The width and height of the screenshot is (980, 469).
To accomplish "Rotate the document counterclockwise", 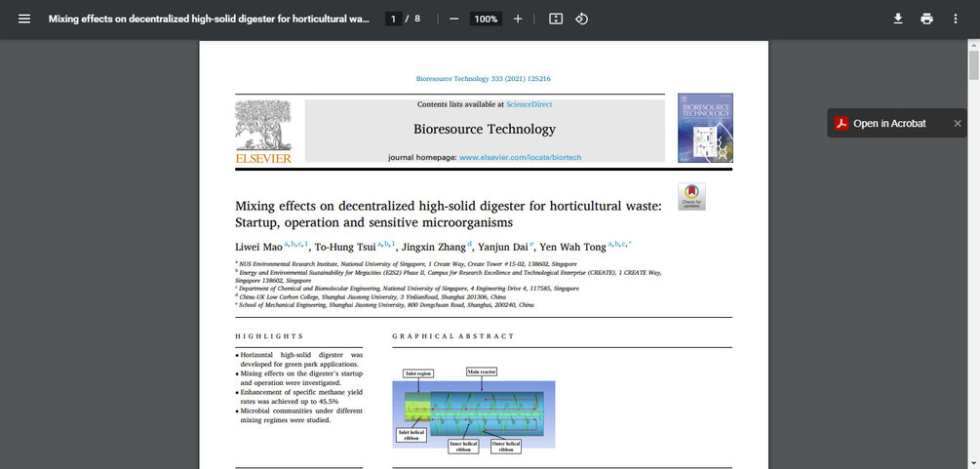I will coord(581,19).
